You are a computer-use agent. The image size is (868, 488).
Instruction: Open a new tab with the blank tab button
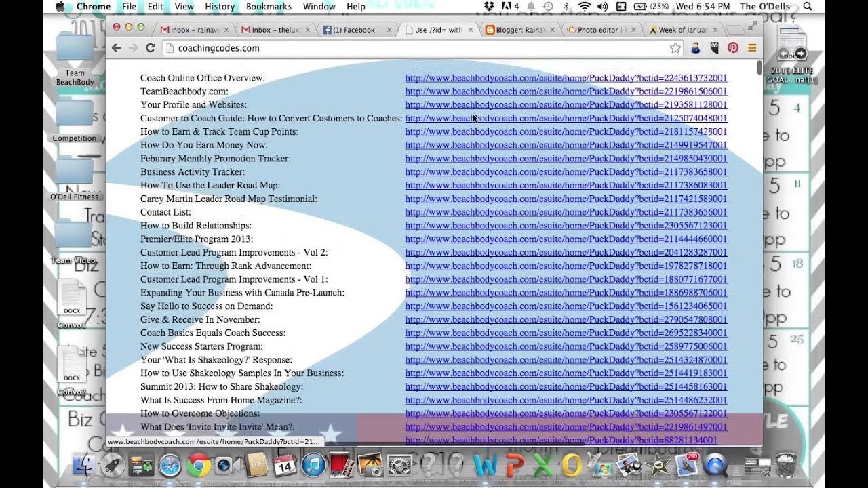click(735, 30)
